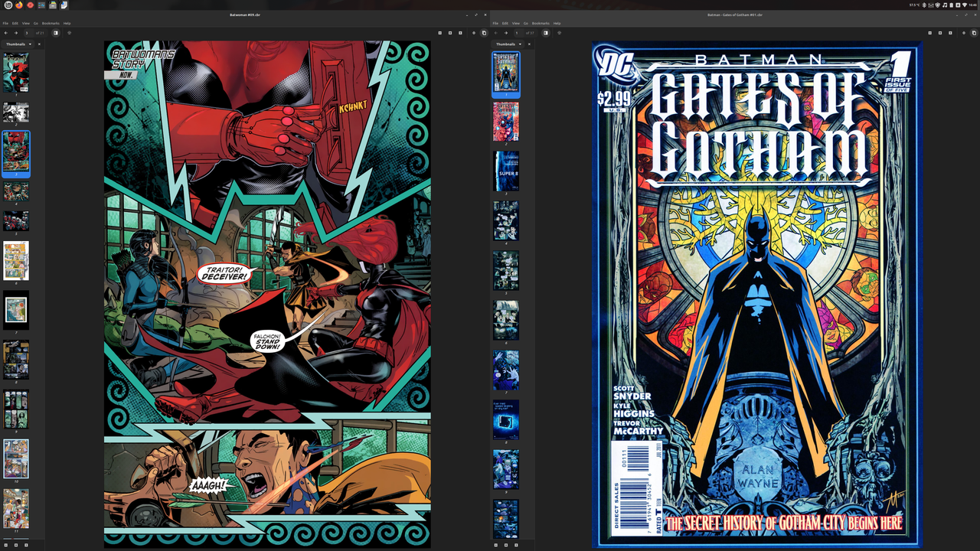Open File menu in Batwoman window
This screenshot has width=980, height=551.
5,24
